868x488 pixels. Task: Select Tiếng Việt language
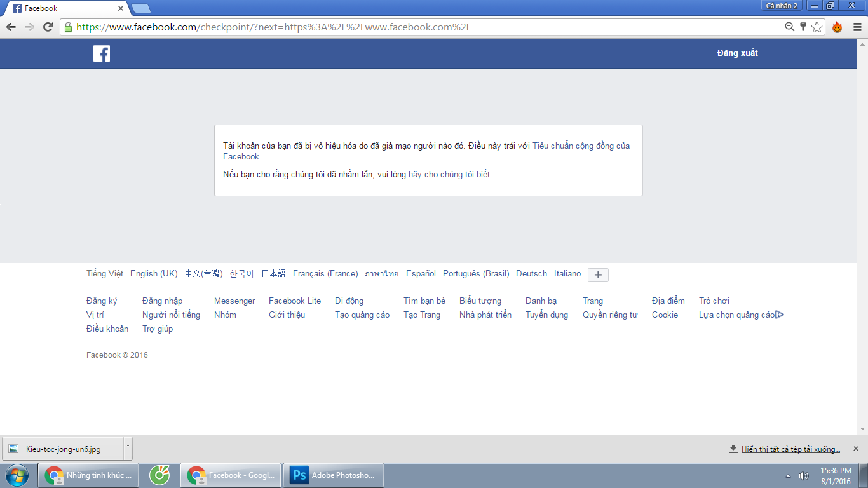pyautogui.click(x=105, y=274)
